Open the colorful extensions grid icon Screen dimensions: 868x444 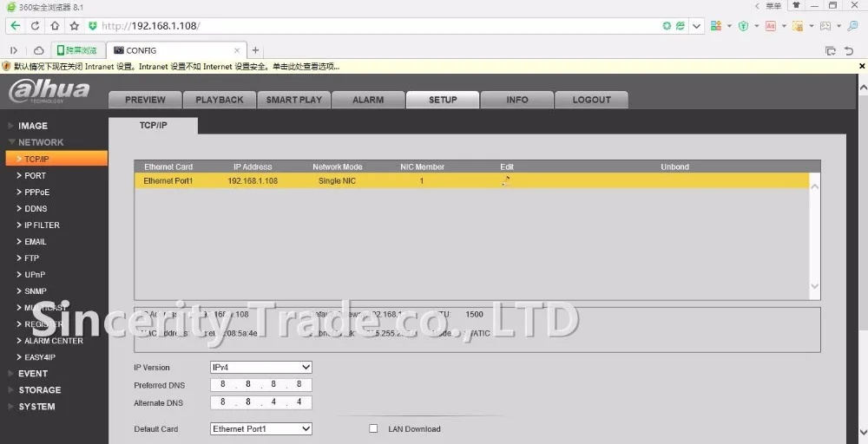[716, 26]
